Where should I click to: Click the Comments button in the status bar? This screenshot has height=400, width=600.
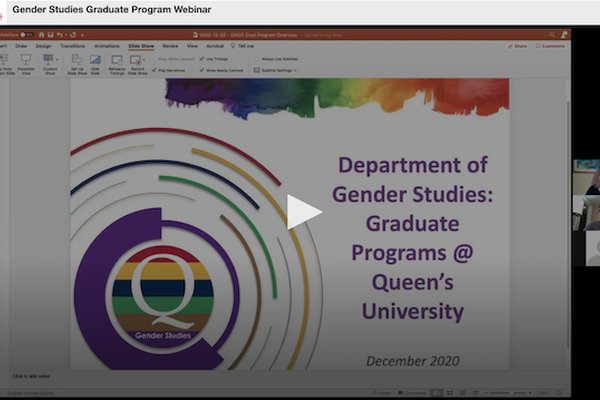point(412,393)
